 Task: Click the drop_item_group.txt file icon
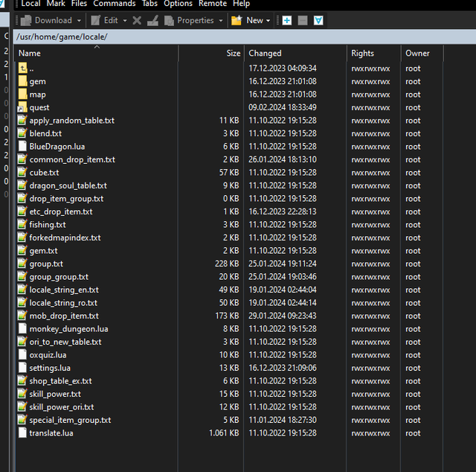click(22, 199)
